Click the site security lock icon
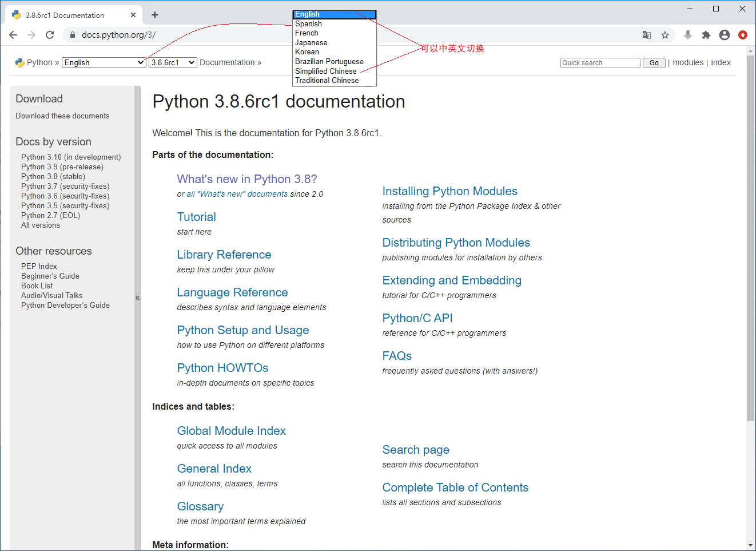The width and height of the screenshot is (756, 551). 72,34
